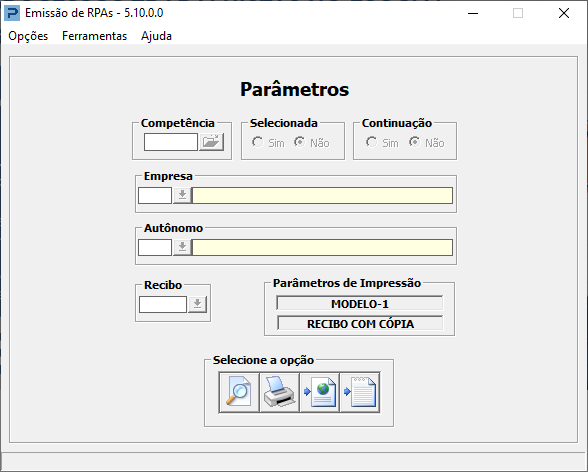
Task: Open the Recibo lookup arrow button
Action: (197, 304)
